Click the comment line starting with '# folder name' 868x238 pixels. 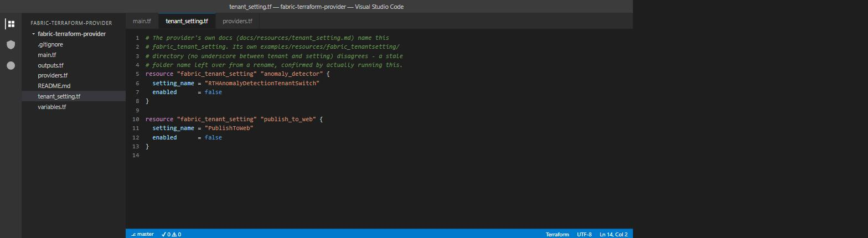click(274, 65)
